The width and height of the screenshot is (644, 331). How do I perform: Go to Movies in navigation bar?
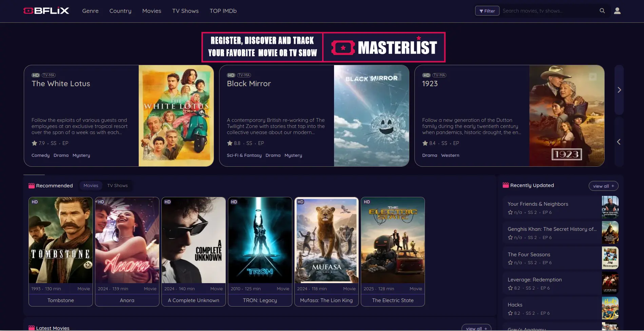click(152, 11)
